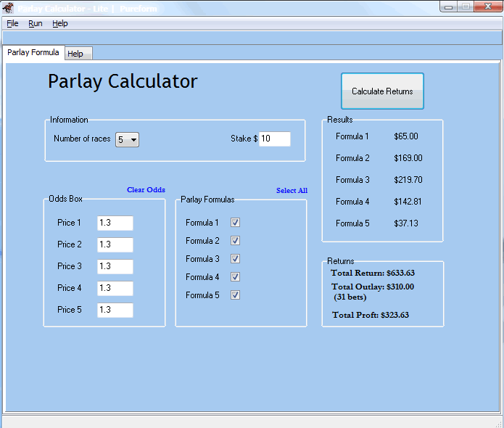Click the Select All link
The image size is (504, 428).
pyautogui.click(x=292, y=191)
